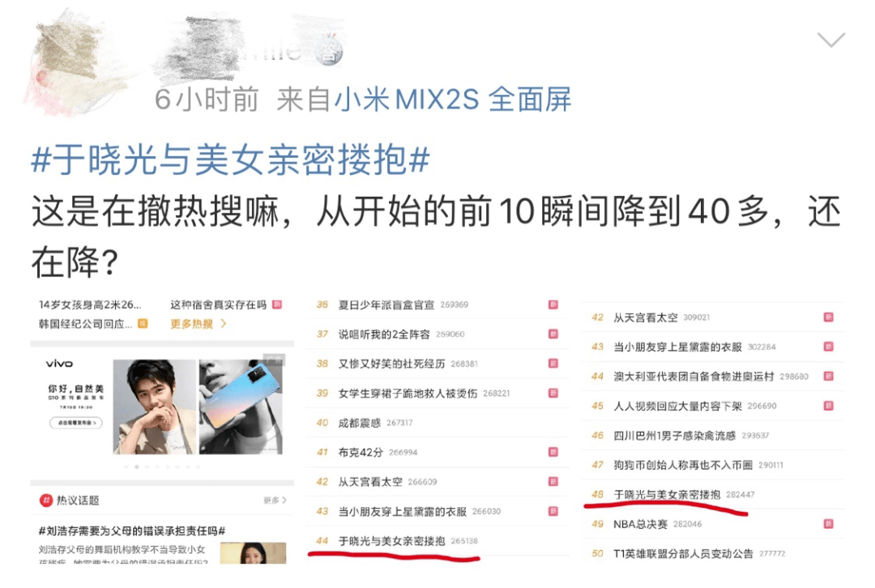Click the 新 badge on 布克42分 row
875x588 pixels.
tap(553, 452)
